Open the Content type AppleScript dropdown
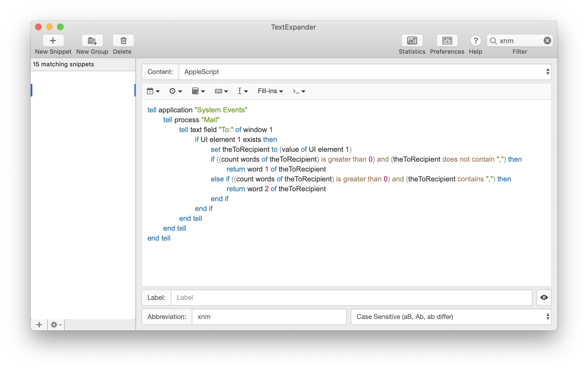The height and width of the screenshot is (371, 588). click(x=365, y=72)
